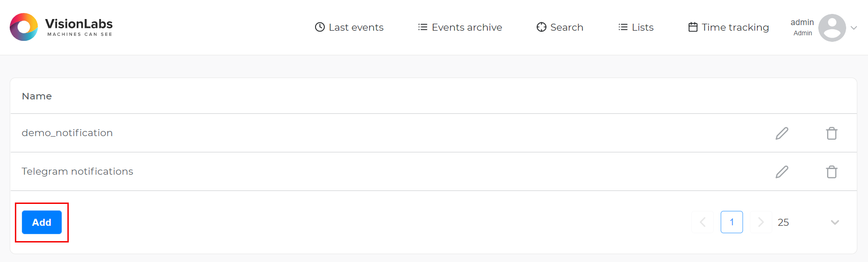Open Last events page
Viewport: 868px width, 262px height.
tap(349, 27)
